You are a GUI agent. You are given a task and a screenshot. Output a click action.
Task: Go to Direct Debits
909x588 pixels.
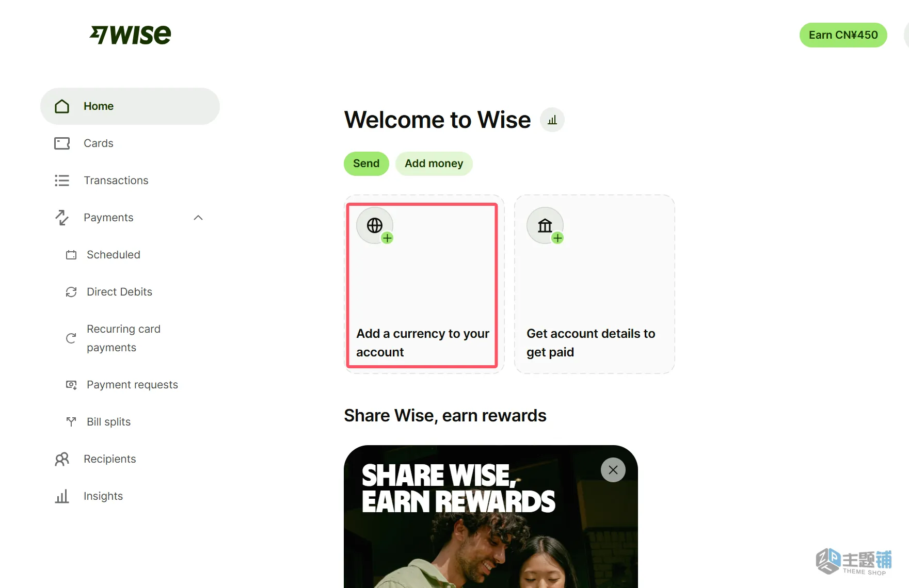[x=119, y=292]
